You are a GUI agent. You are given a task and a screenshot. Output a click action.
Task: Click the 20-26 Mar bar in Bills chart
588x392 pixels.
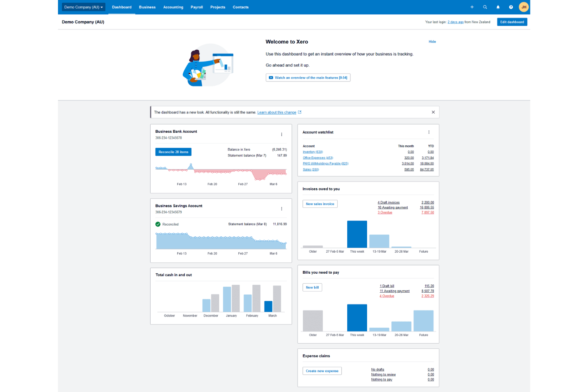point(401,326)
